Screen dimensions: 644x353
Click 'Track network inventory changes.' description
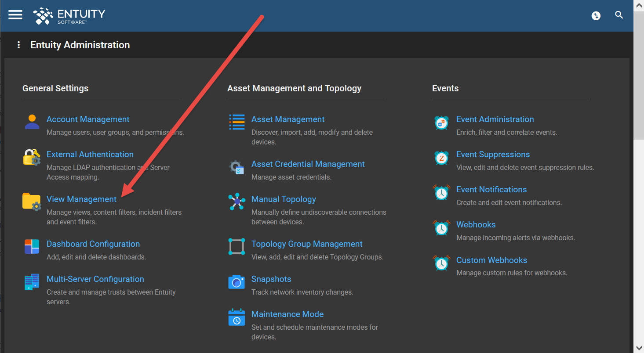click(x=302, y=292)
